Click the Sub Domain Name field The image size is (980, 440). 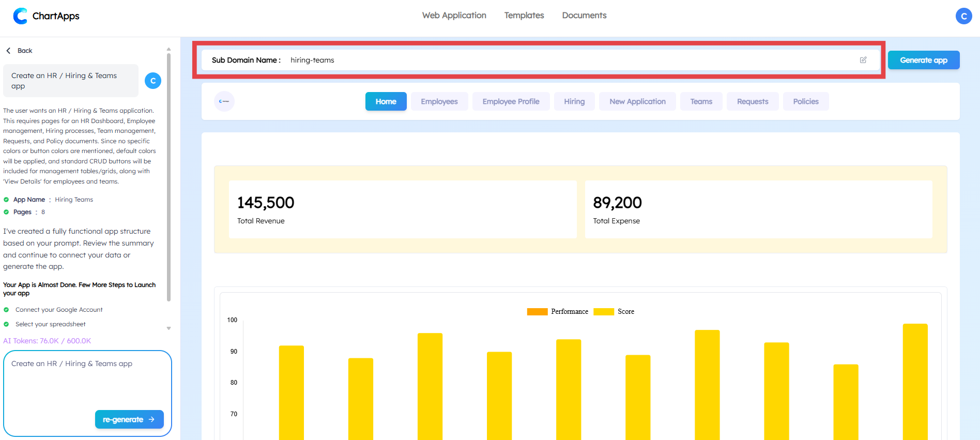pos(541,60)
